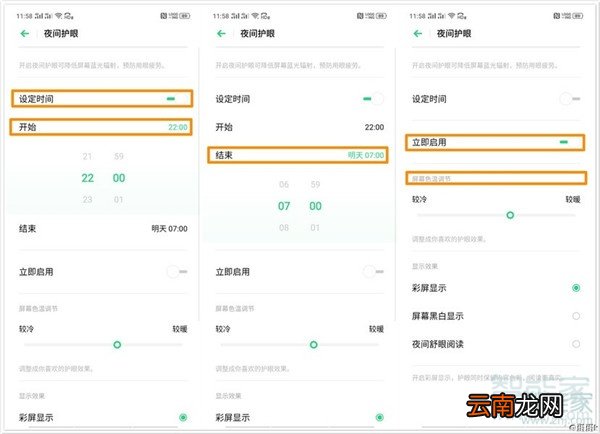Collapse 结束 time row in middle screen
The width and height of the screenshot is (600, 434).
298,155
